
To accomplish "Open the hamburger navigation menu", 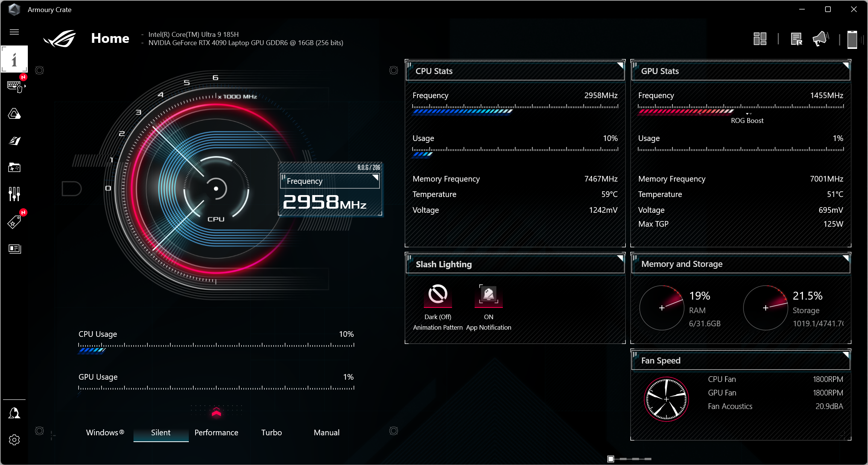I will coord(14,32).
